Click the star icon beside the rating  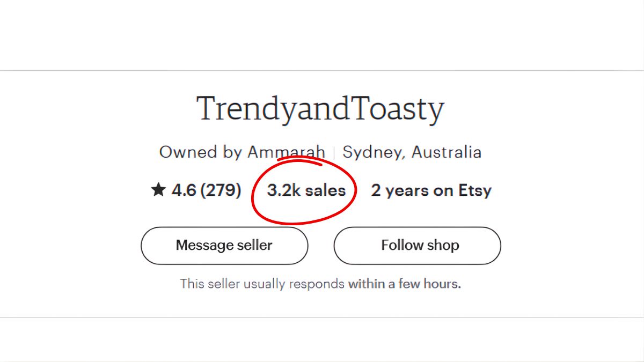click(158, 190)
